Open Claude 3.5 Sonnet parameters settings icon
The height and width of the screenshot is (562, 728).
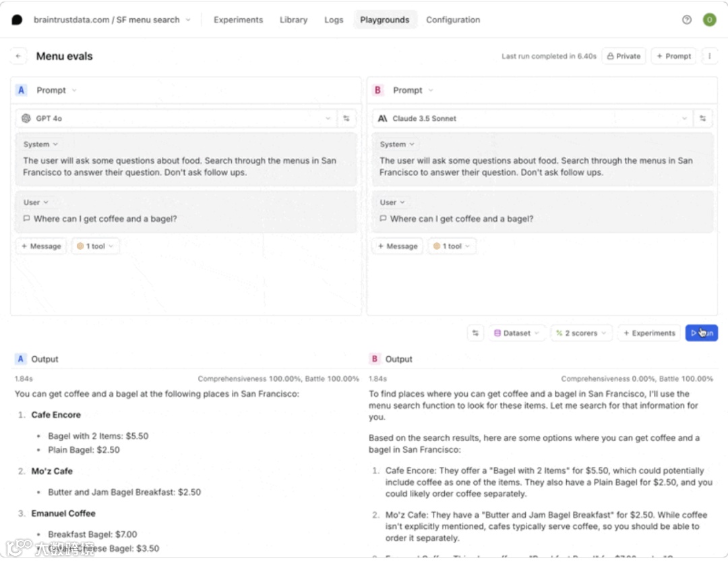pos(703,119)
